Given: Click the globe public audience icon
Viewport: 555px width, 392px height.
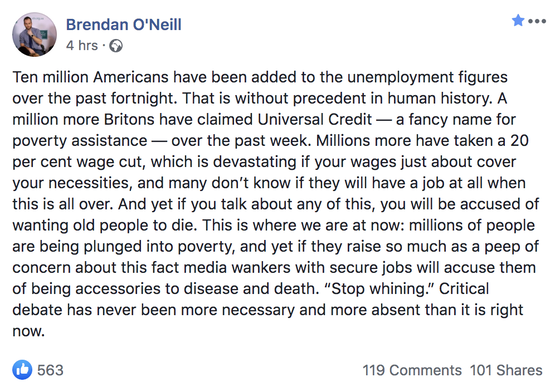Looking at the screenshot, I should click(116, 46).
